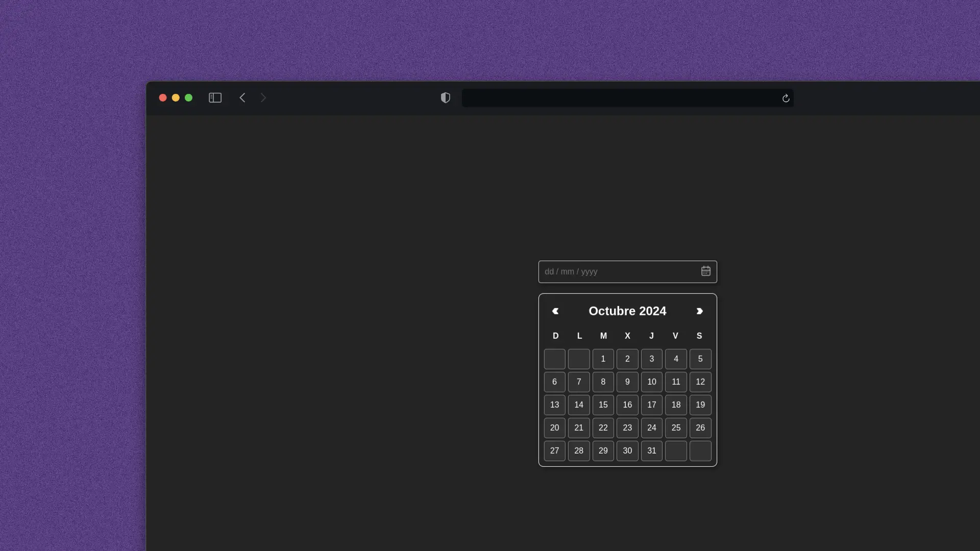This screenshot has height=551, width=980.
Task: Open the privacy shield icon
Action: (446, 97)
